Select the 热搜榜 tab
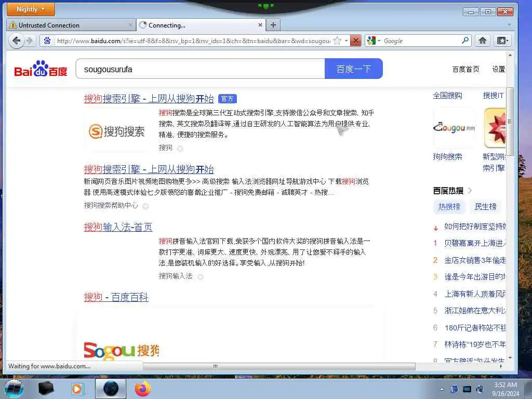 [449, 207]
